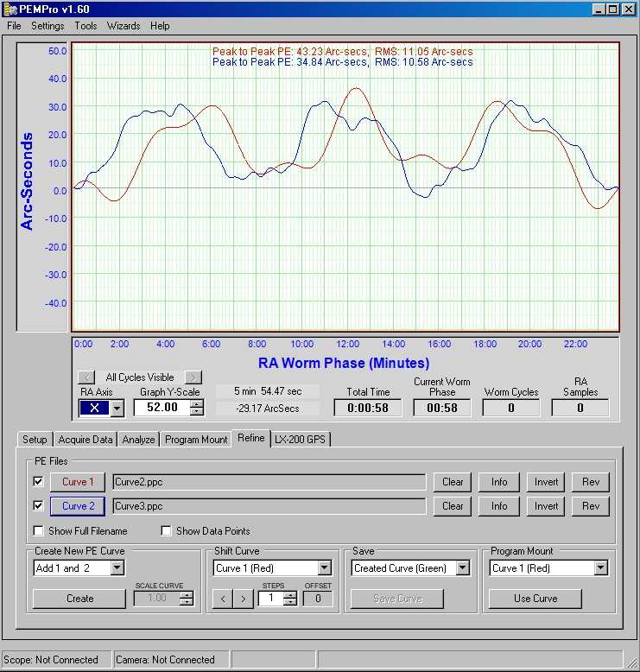This screenshot has width=640, height=672.
Task: Shift curve right with the > button
Action: [243, 599]
